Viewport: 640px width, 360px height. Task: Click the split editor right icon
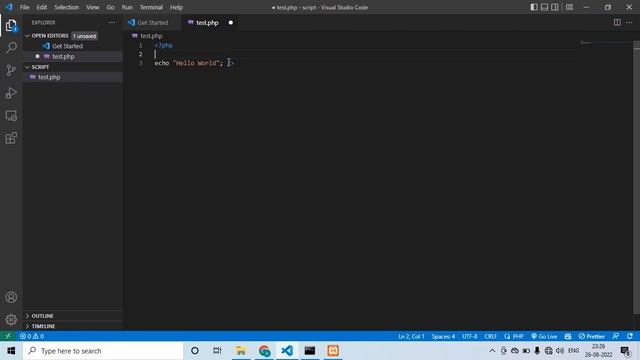[x=617, y=22]
